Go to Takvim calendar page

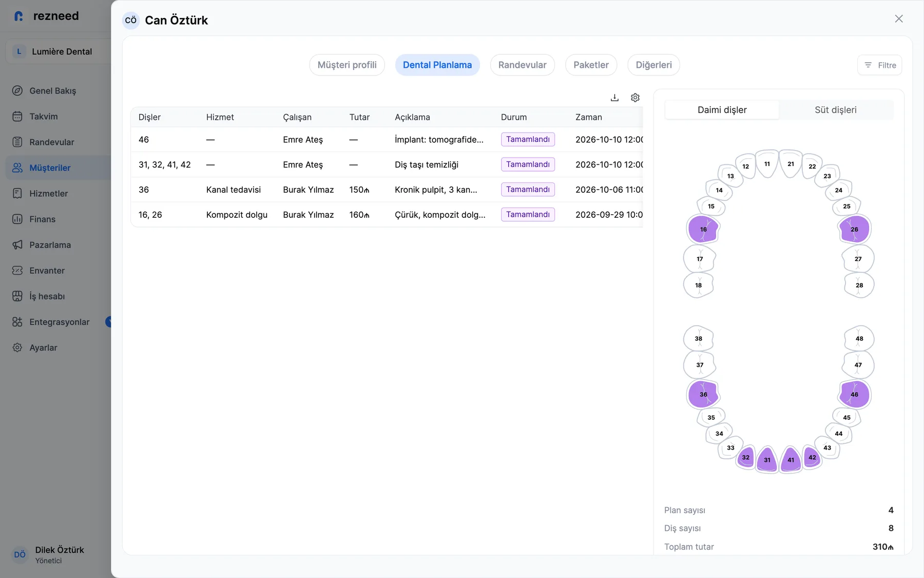(x=44, y=117)
